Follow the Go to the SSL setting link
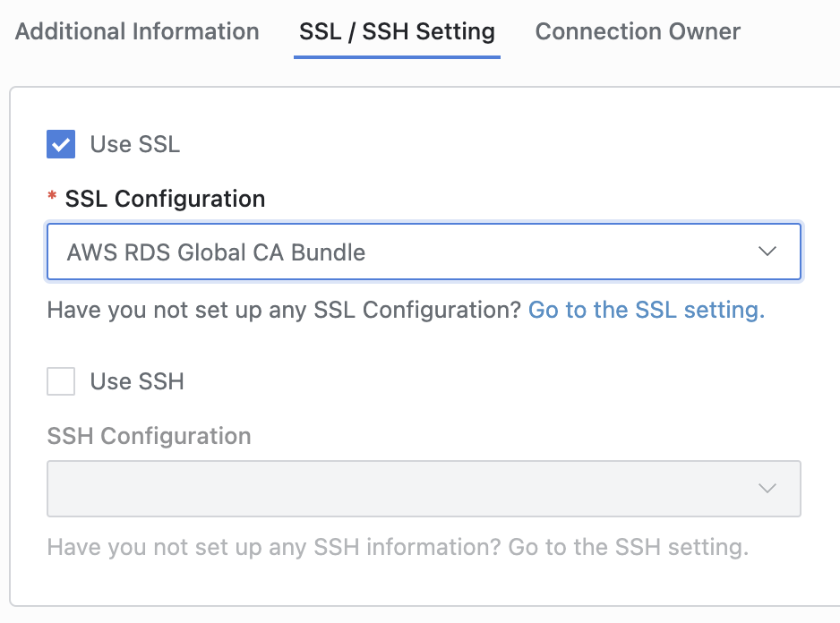 pos(646,310)
